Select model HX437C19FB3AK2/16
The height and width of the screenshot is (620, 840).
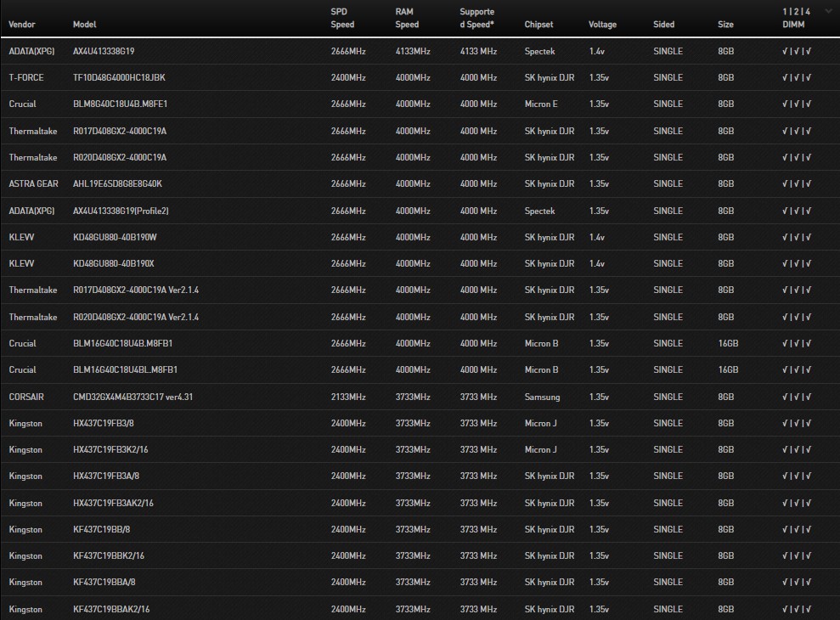point(113,503)
